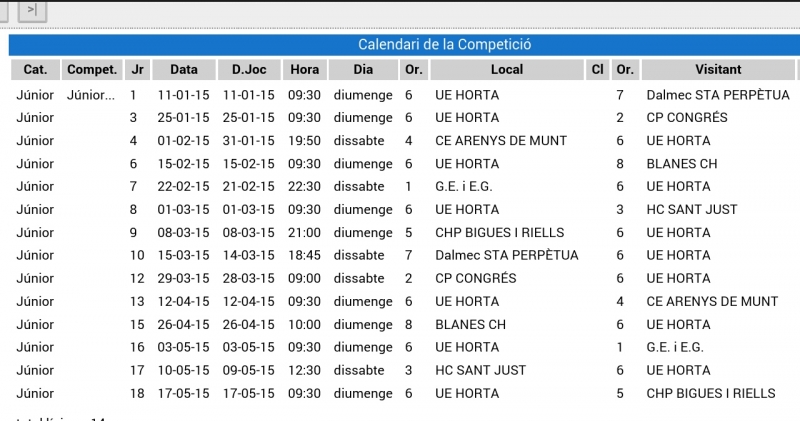Select CE ARENYS DE MUNT local team cell
This screenshot has width=800, height=421.
(x=501, y=141)
